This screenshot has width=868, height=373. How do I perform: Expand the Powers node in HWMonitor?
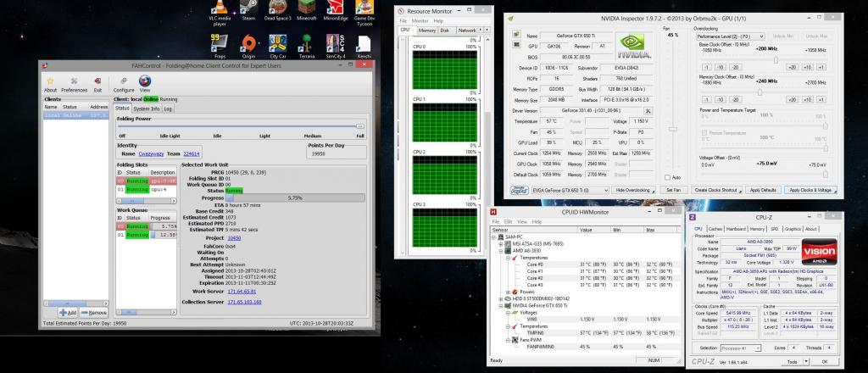click(509, 292)
